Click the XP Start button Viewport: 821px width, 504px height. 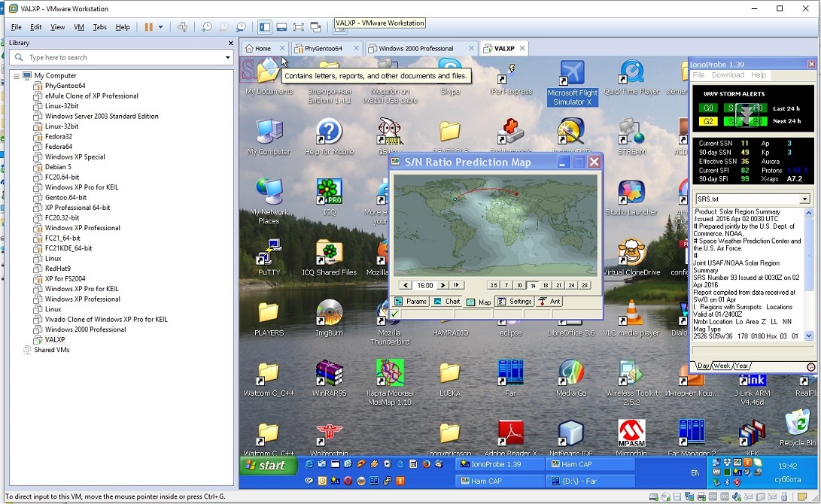pos(269,466)
